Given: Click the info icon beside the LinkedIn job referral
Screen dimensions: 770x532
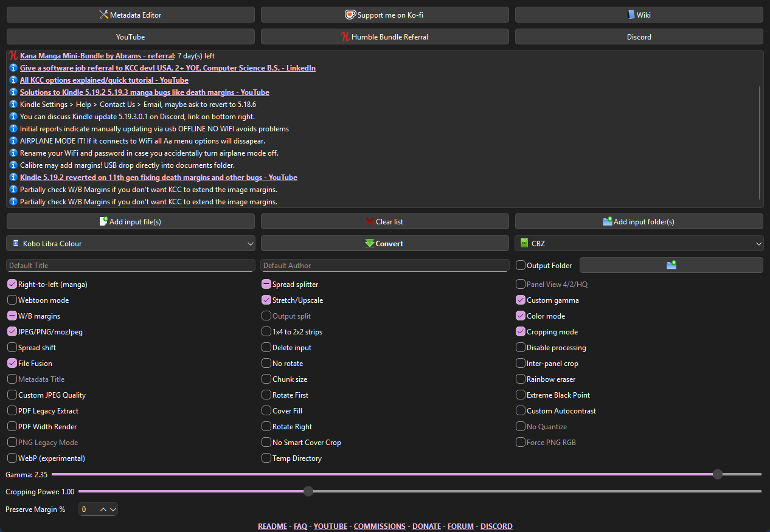Looking at the screenshot, I should [13, 67].
